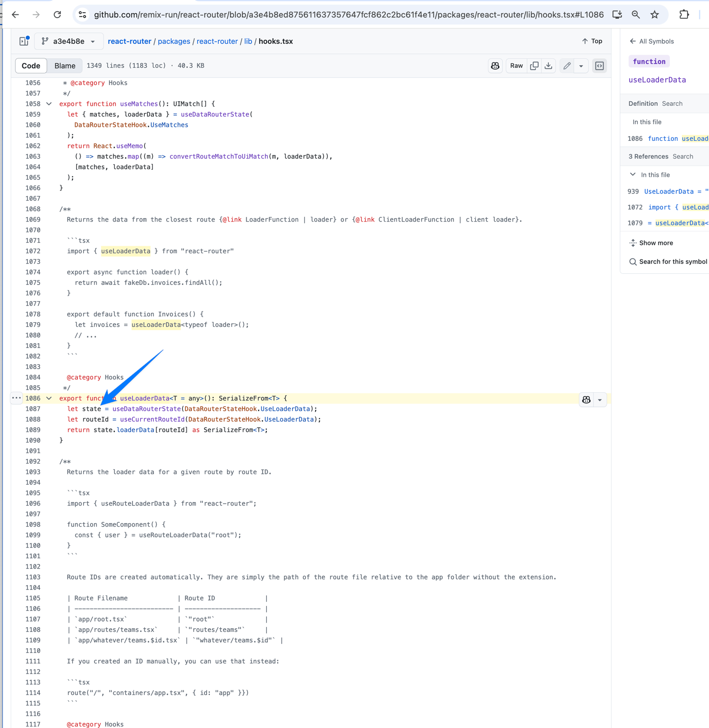Viewport: 709px width, 728px height.
Task: Jump to Top of the file
Action: coord(592,41)
